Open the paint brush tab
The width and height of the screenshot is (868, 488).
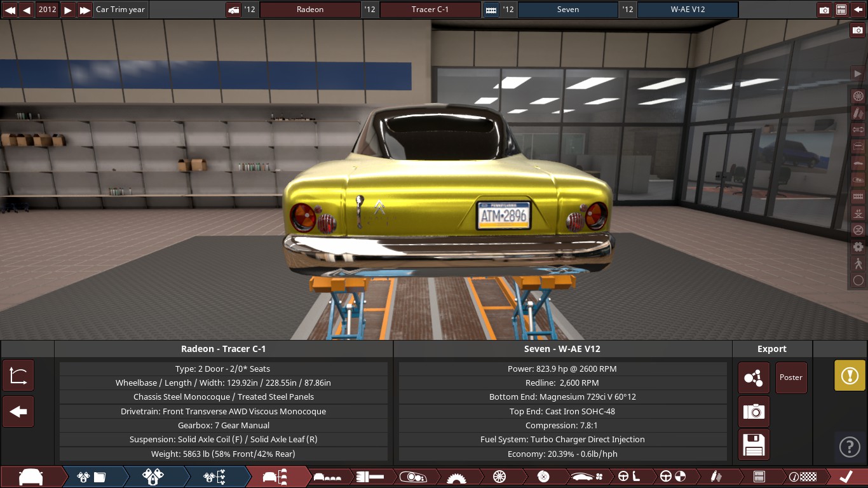(x=370, y=477)
